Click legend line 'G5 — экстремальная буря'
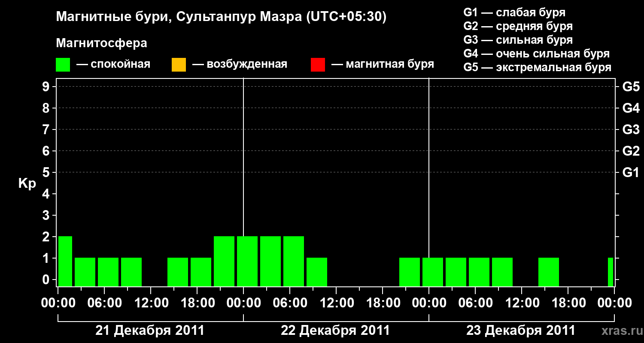 (x=538, y=68)
